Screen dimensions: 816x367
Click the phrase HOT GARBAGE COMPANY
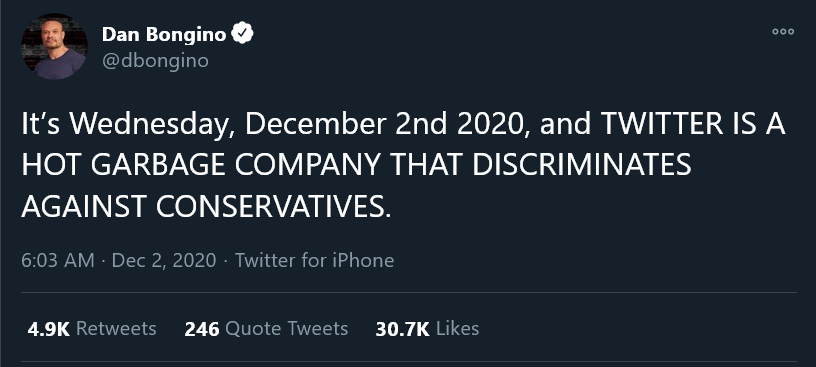(x=201, y=166)
